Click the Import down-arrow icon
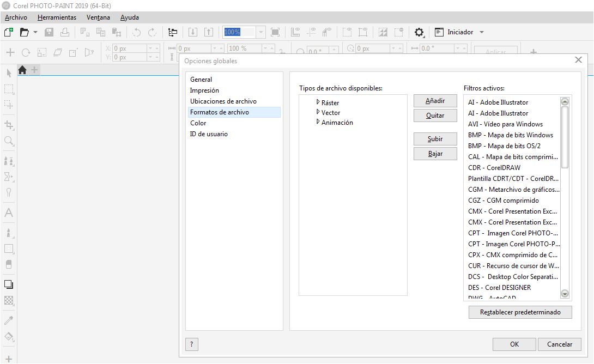This screenshot has height=364, width=594. [x=193, y=32]
